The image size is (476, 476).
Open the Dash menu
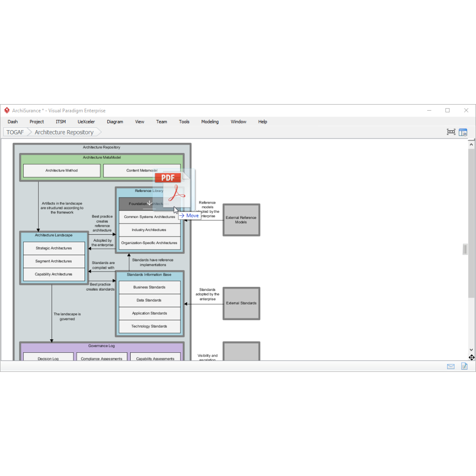coord(13,122)
